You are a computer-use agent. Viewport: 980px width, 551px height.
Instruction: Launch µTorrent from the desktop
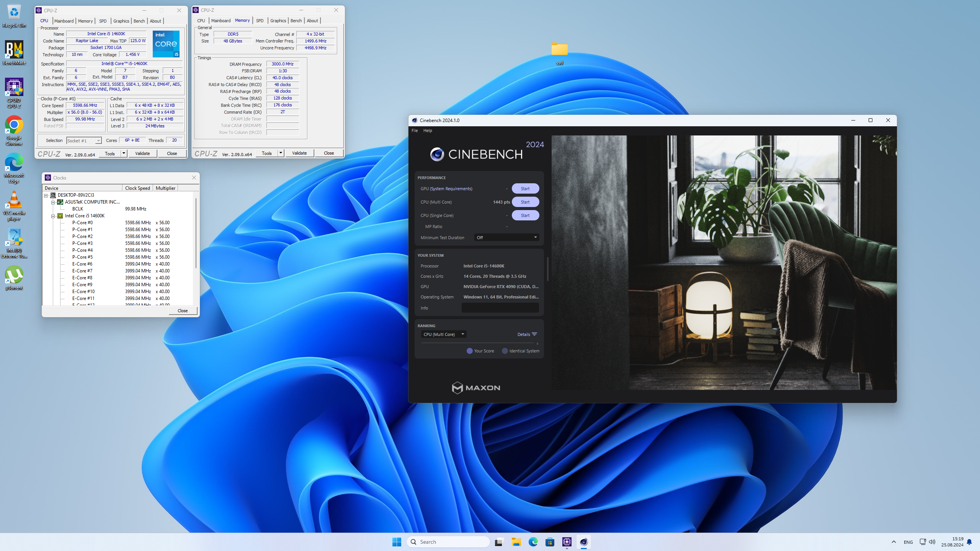(x=14, y=278)
